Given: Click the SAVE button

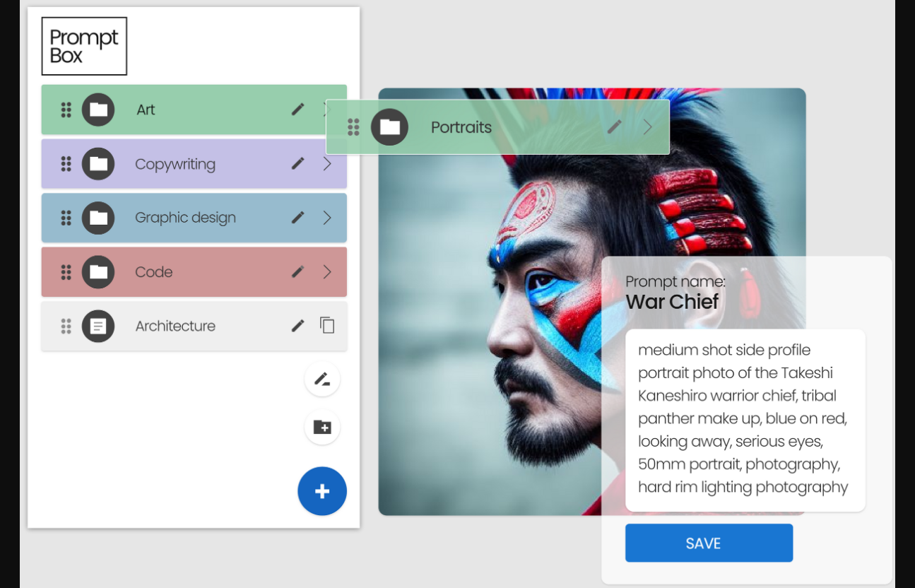Looking at the screenshot, I should tap(709, 543).
